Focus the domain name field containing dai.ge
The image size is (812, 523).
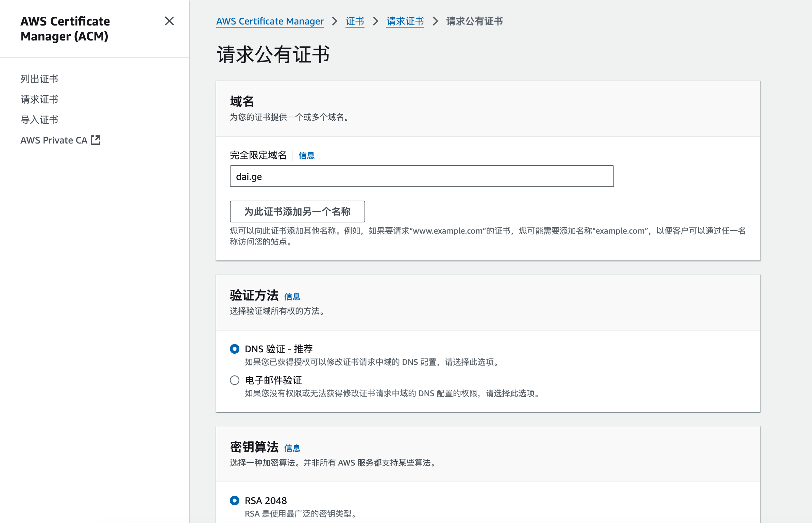pyautogui.click(x=422, y=176)
